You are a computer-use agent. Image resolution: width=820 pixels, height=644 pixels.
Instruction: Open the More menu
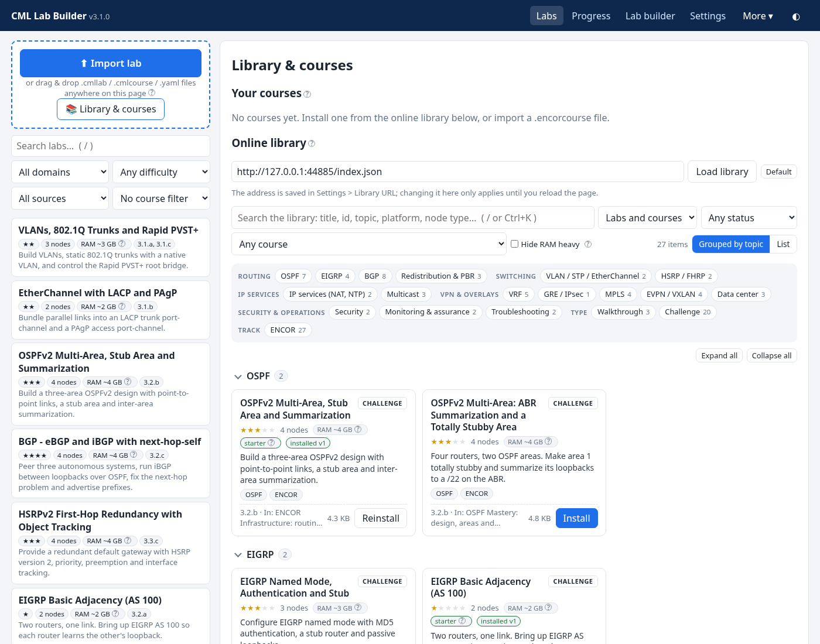click(758, 16)
